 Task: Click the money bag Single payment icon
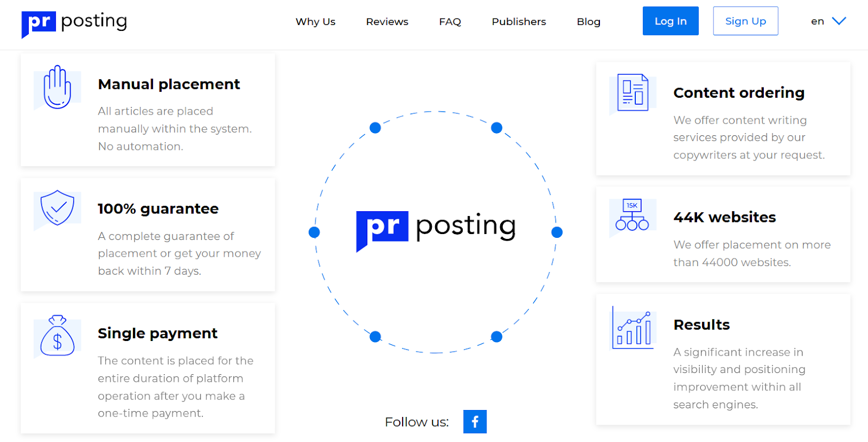click(x=58, y=336)
